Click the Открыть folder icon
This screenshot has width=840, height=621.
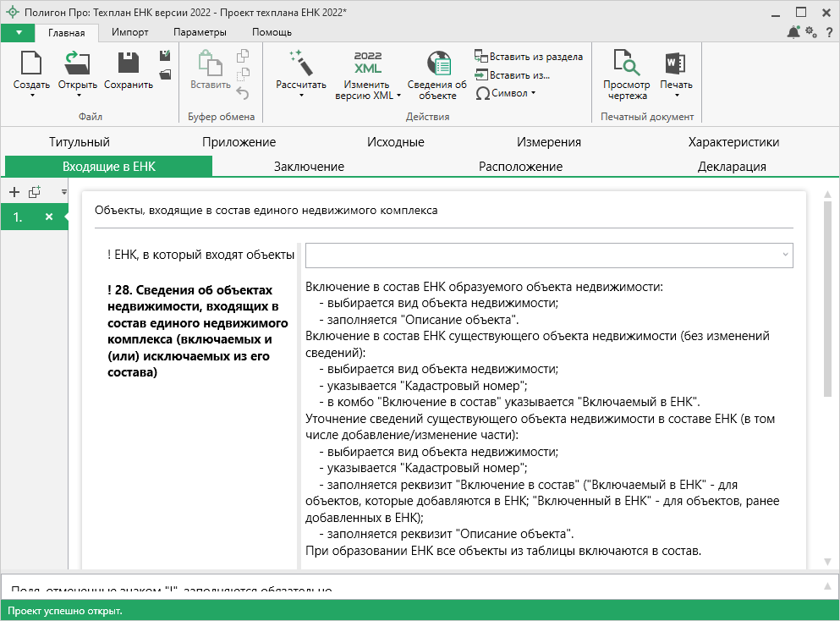pyautogui.click(x=77, y=63)
